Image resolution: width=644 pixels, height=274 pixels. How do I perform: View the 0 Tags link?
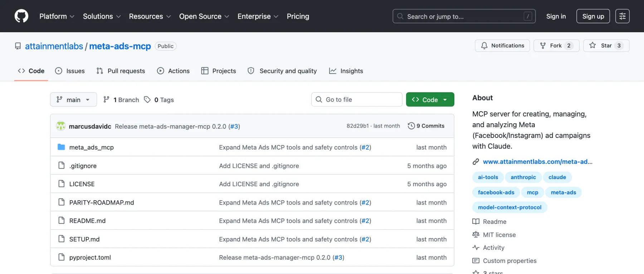(x=159, y=100)
